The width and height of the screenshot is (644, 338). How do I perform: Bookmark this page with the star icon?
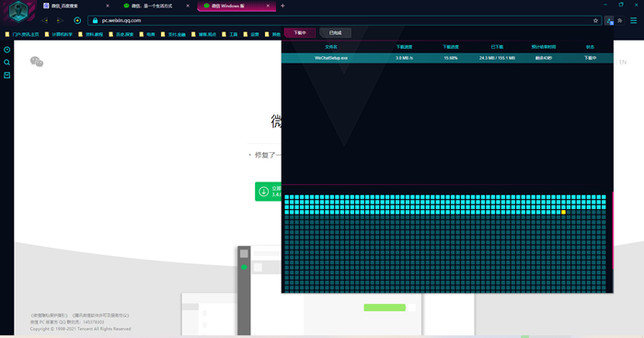pos(595,20)
